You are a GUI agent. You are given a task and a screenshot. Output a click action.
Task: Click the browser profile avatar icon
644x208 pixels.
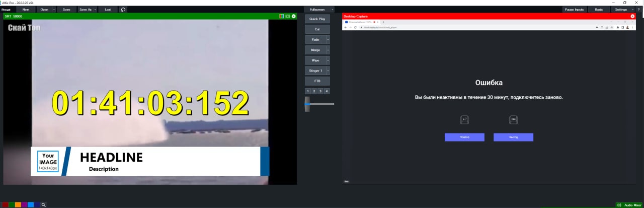[x=627, y=27]
